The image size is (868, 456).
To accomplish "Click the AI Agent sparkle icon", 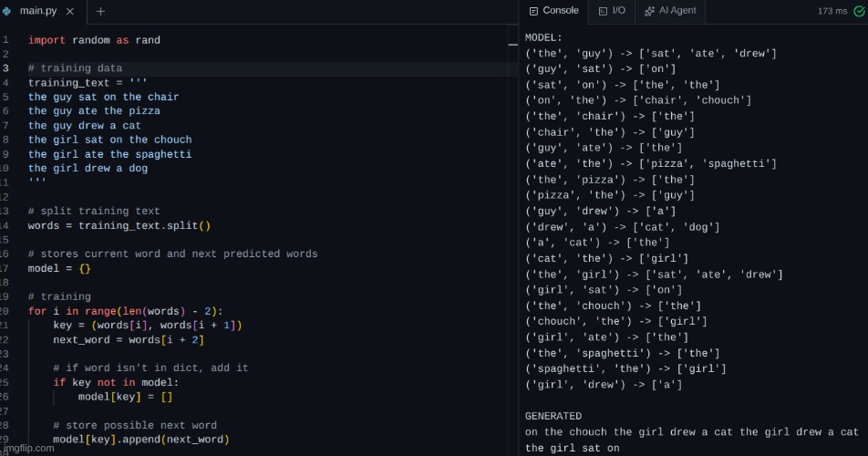I will [x=649, y=11].
